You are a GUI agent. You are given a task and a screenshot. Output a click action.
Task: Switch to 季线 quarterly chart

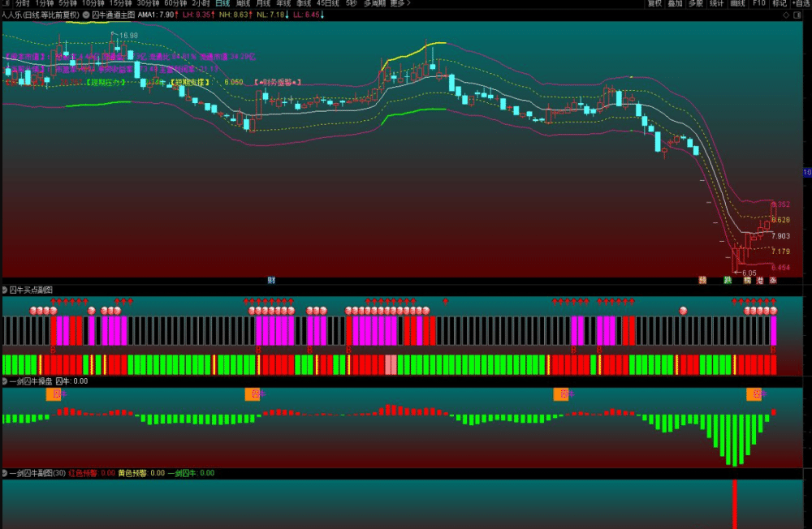click(x=304, y=3)
